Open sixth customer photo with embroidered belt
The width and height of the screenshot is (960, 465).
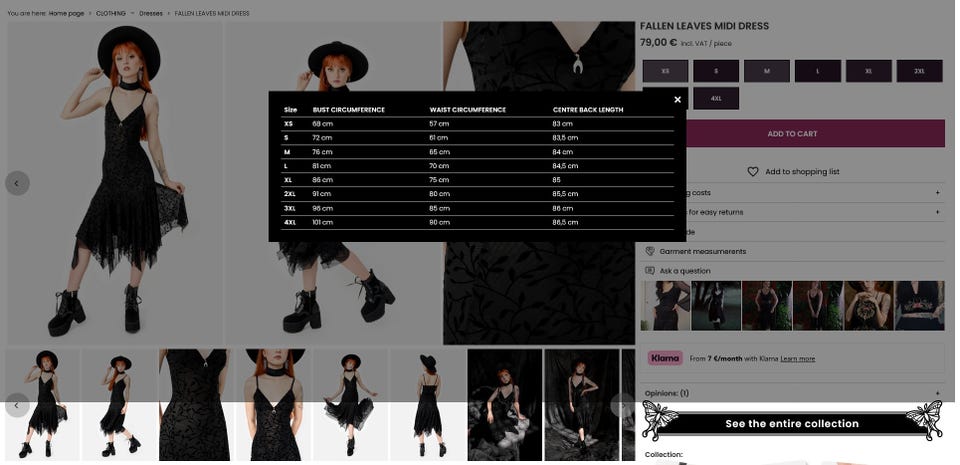pos(920,306)
